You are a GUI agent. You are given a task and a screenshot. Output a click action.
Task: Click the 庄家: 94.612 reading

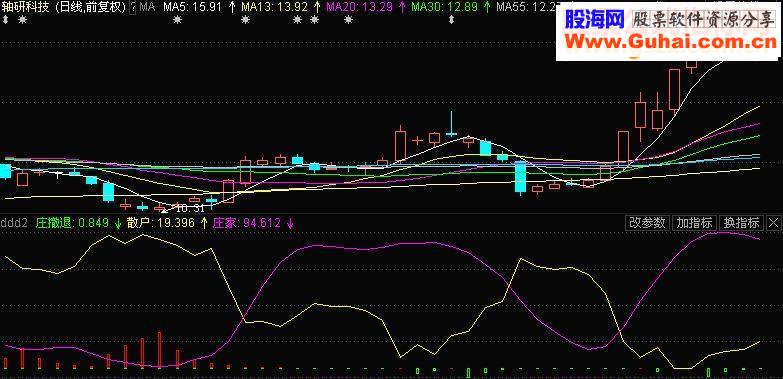pos(247,223)
